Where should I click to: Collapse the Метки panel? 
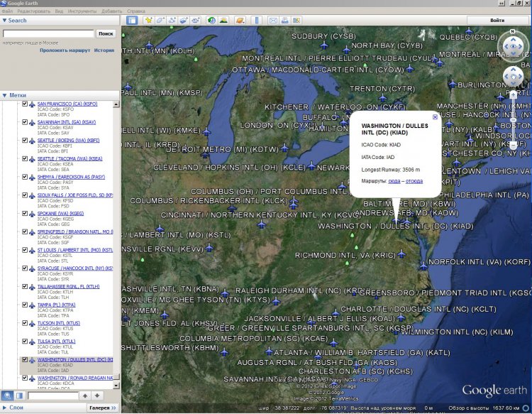click(x=5, y=95)
